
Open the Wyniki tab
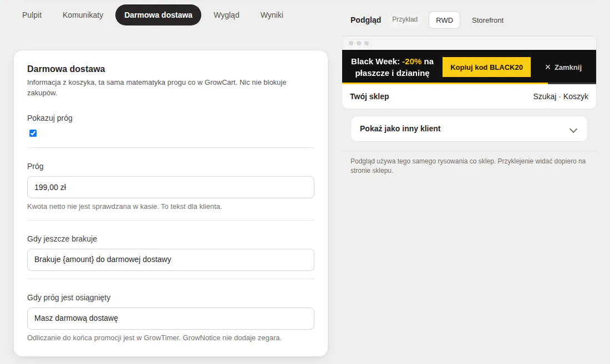pyautogui.click(x=272, y=15)
